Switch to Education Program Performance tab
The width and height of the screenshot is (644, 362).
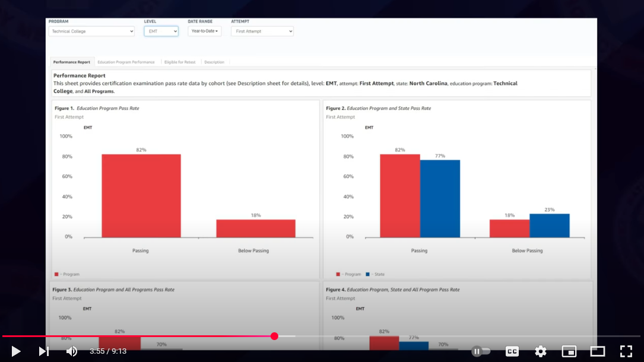point(126,62)
